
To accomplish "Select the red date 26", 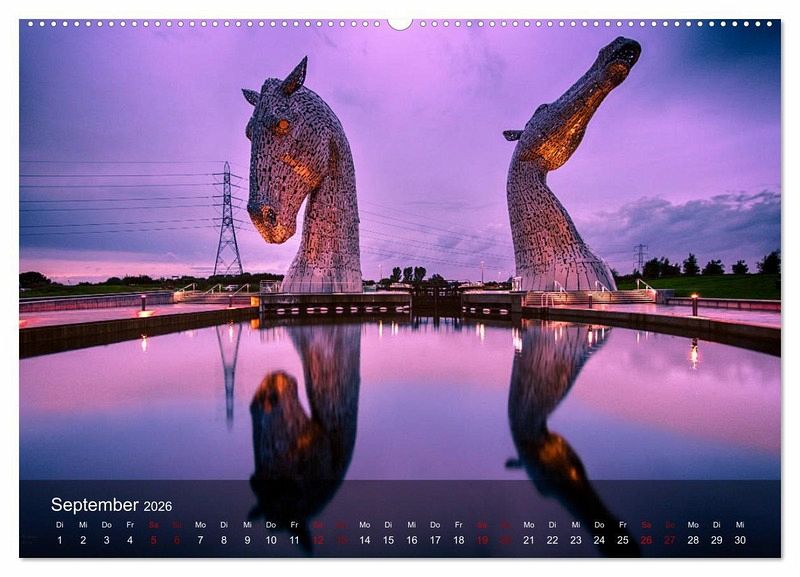I will point(646,540).
